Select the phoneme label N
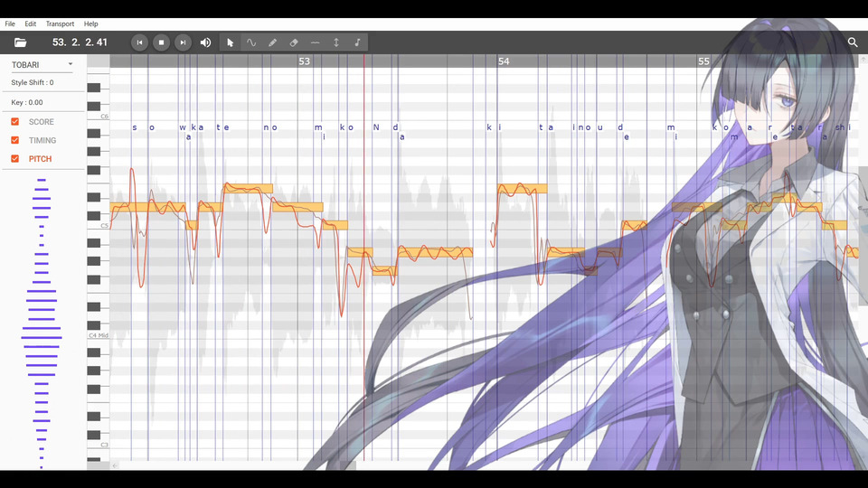The width and height of the screenshot is (868, 488). tap(376, 127)
